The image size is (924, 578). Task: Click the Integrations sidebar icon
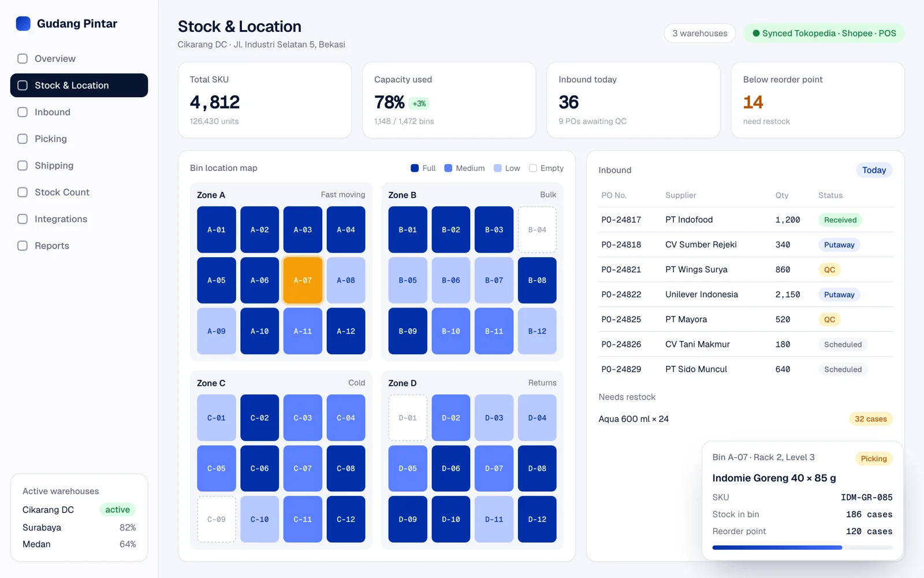[23, 219]
